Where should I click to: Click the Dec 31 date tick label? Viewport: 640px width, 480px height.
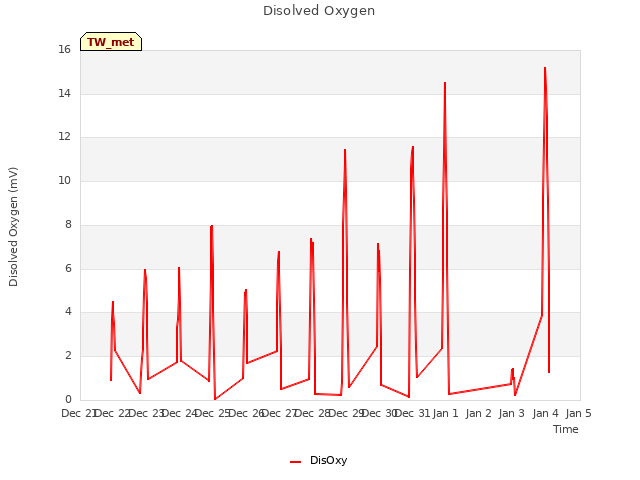[413, 413]
